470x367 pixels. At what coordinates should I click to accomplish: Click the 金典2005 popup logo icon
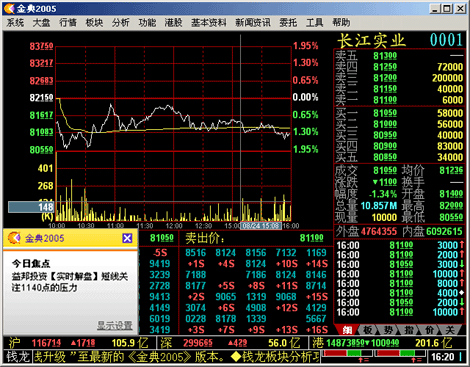point(14,238)
